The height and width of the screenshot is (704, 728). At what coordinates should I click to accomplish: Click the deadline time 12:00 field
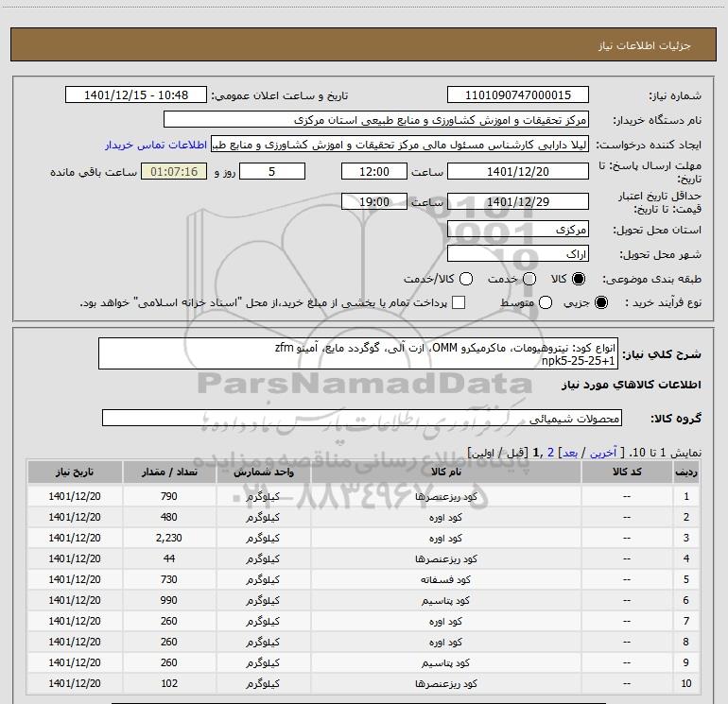(374, 171)
